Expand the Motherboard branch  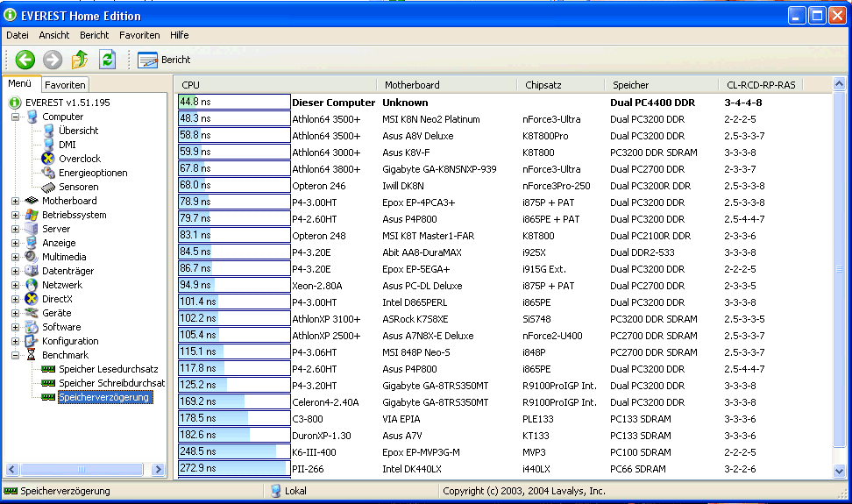(x=15, y=201)
